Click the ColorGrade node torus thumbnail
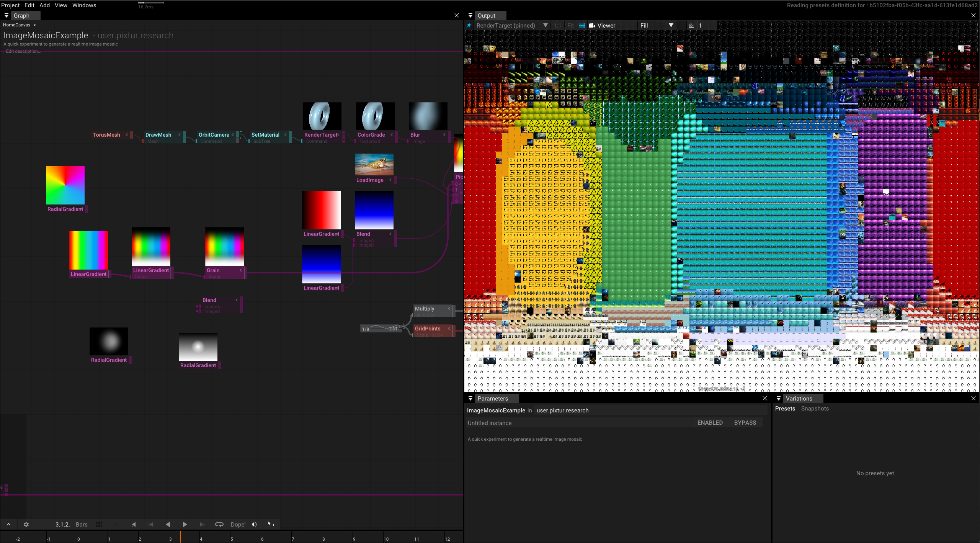 [375, 116]
